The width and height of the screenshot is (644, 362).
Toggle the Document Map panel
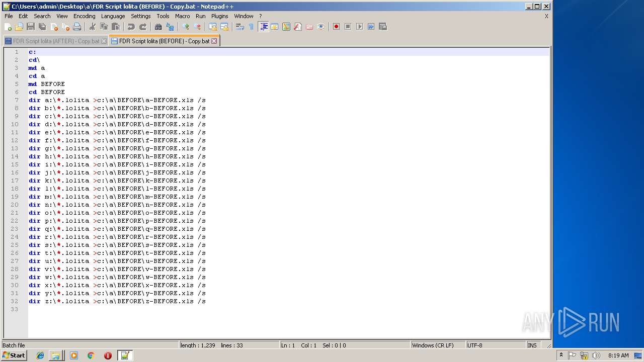(x=286, y=27)
